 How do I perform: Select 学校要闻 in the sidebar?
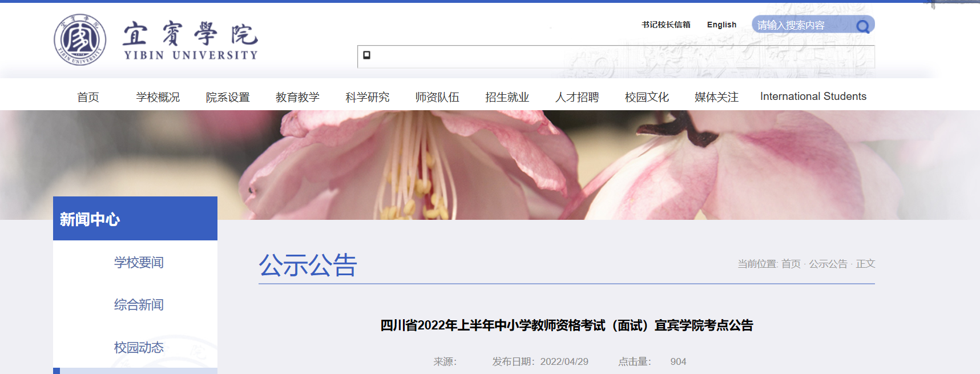pyautogui.click(x=139, y=262)
